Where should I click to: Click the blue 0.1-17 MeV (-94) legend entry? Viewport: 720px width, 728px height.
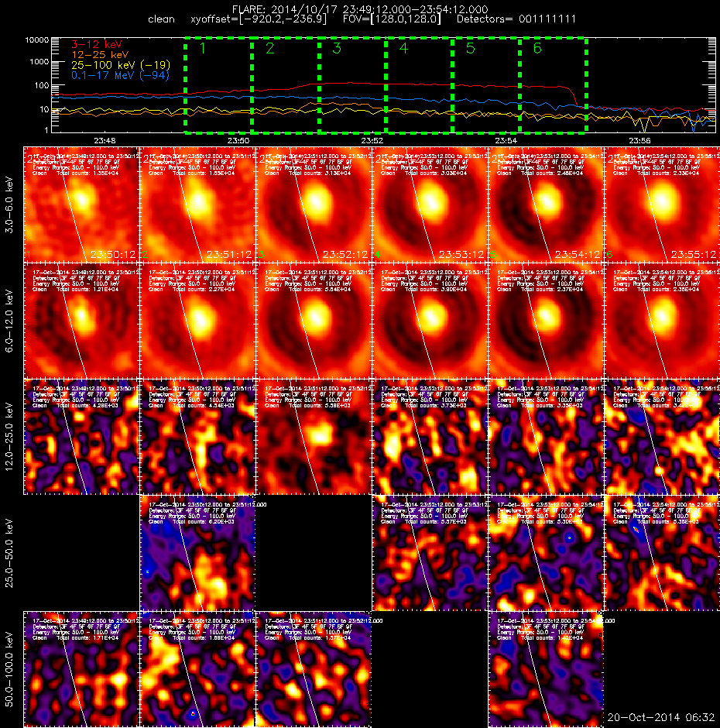tap(120, 75)
